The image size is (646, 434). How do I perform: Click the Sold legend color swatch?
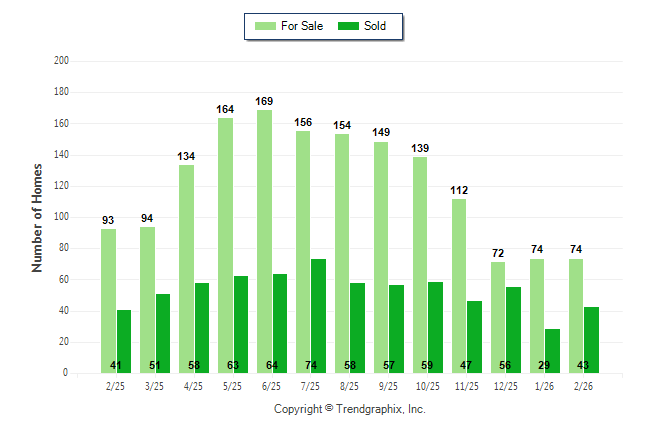coord(349,26)
